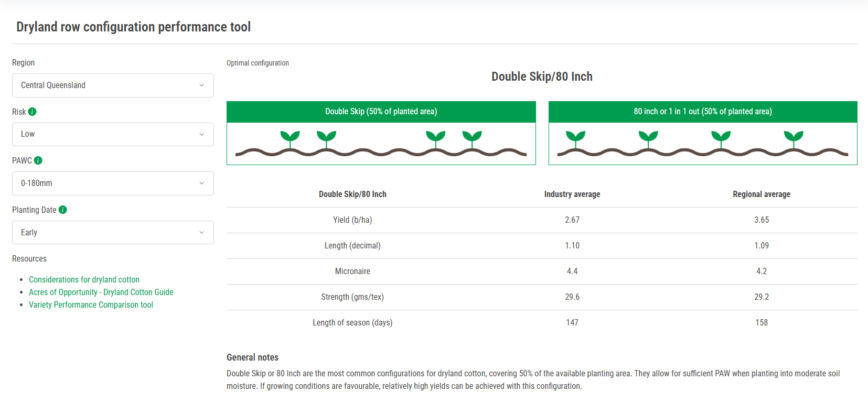Viewport: 868px width, 413px height.
Task: Click the General notes heading
Action: pyautogui.click(x=252, y=357)
